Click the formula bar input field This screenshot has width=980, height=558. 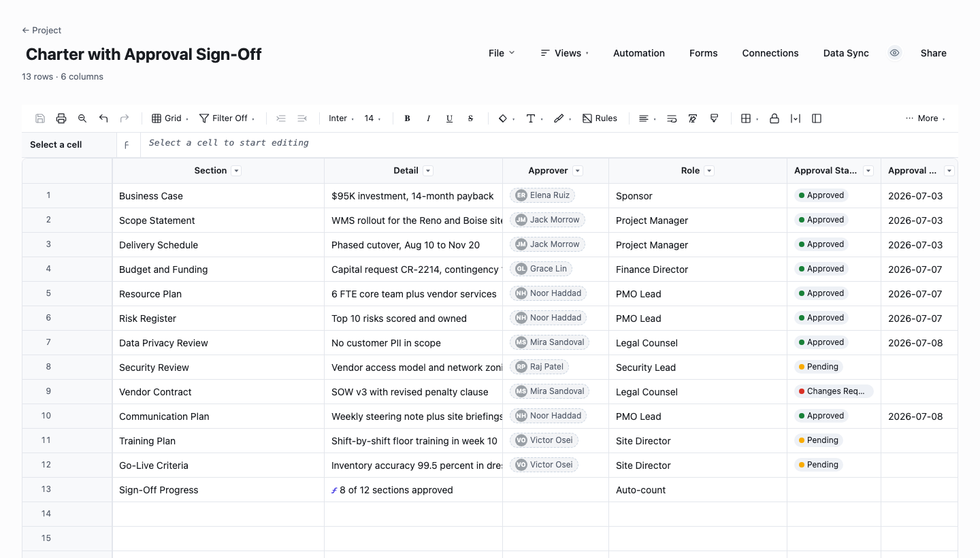tap(549, 144)
